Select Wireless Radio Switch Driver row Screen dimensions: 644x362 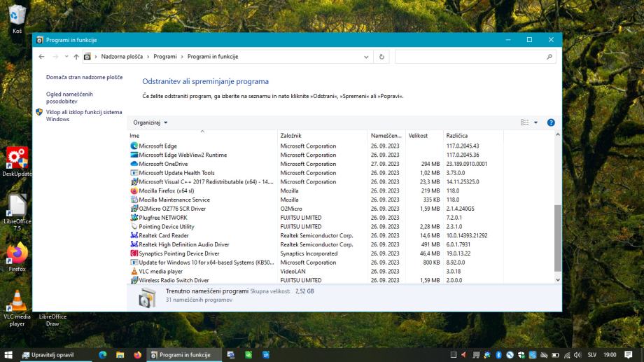point(316,280)
